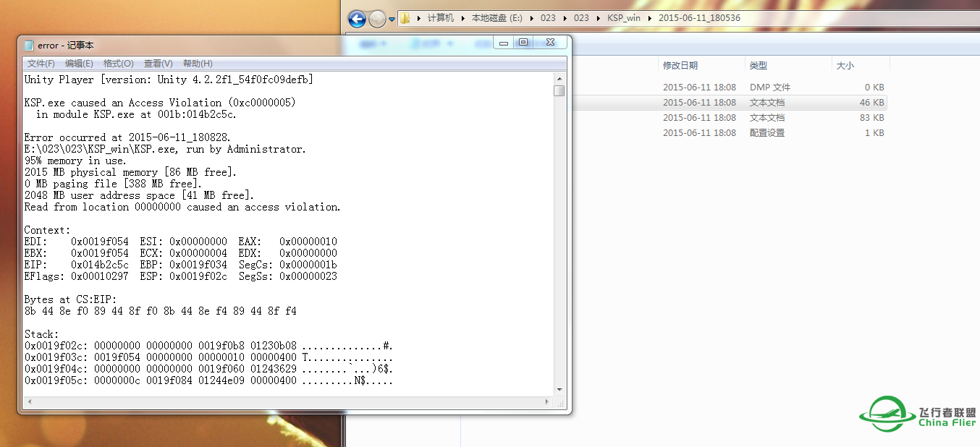The height and width of the screenshot is (447, 980).
Task: Go back with the Explorer back arrow button
Action: tap(357, 19)
